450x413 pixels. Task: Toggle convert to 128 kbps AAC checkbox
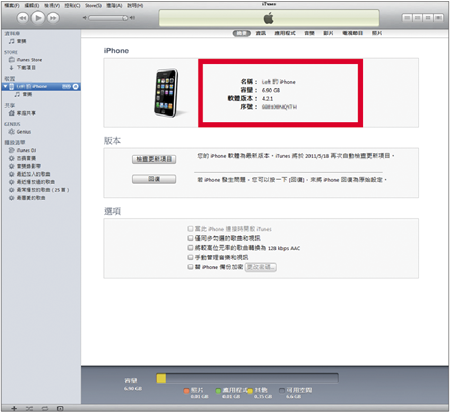point(190,248)
